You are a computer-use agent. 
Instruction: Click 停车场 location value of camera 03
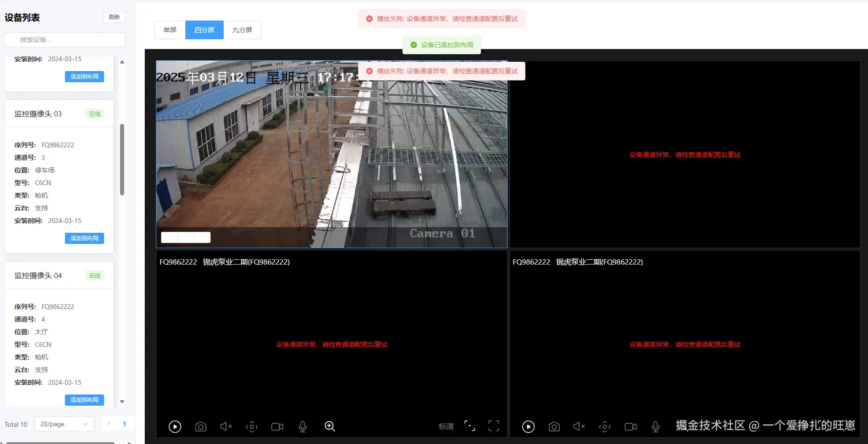point(45,170)
